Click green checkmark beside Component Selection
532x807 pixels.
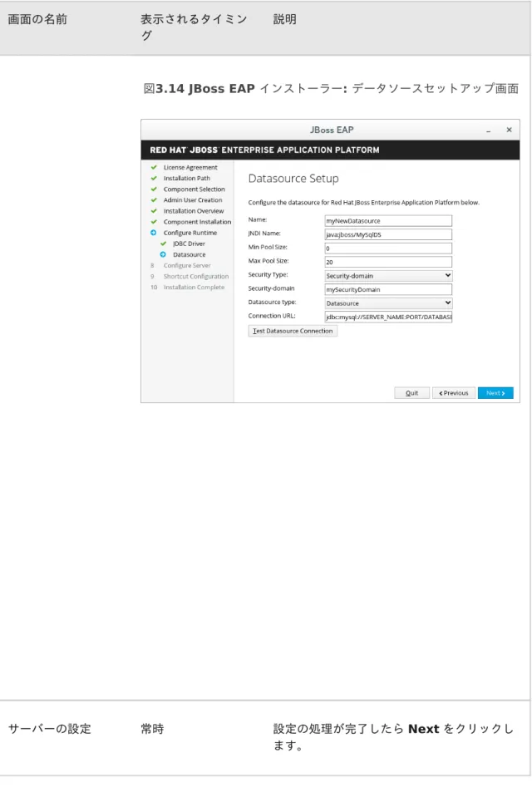[154, 189]
